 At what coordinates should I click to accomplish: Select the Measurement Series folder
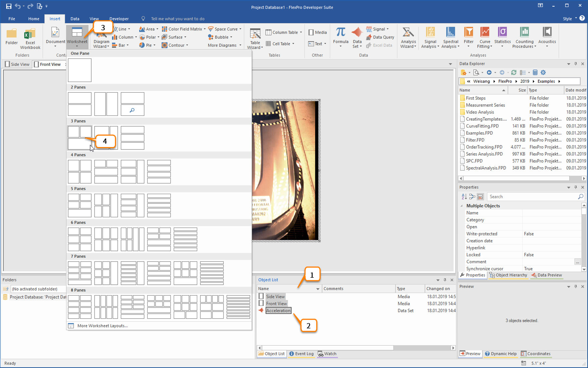click(x=485, y=105)
